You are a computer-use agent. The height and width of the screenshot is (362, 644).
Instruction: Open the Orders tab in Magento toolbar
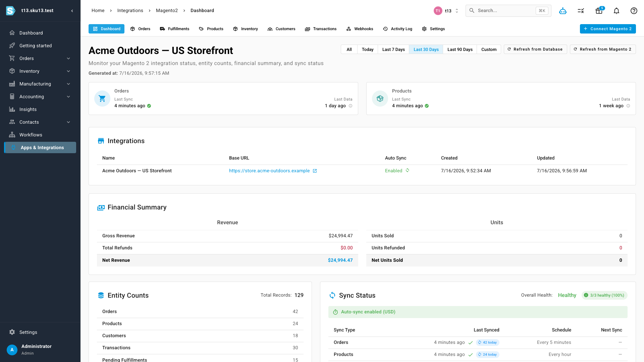point(140,29)
